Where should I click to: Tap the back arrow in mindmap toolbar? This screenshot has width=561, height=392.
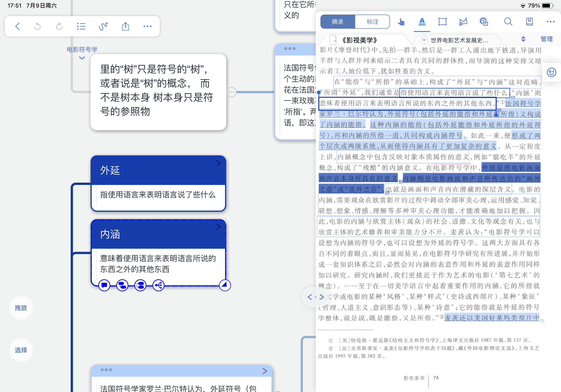tap(17, 26)
